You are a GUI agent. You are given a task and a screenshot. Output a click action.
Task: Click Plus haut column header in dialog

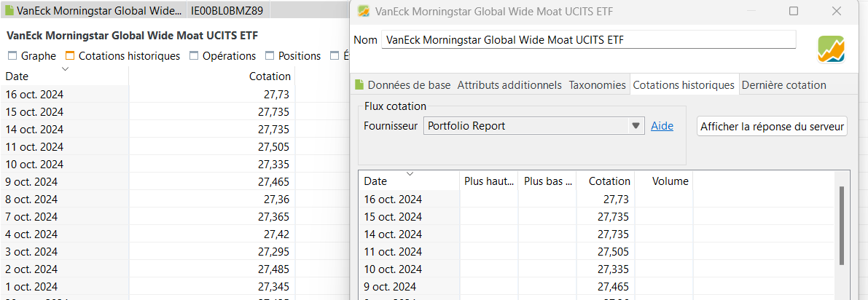point(489,181)
